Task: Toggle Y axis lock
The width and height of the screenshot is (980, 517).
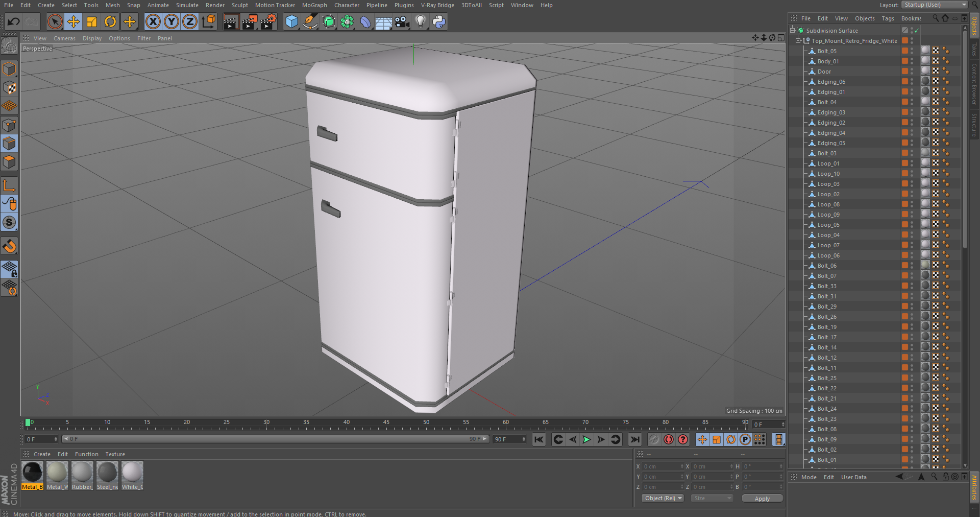Action: coord(171,21)
